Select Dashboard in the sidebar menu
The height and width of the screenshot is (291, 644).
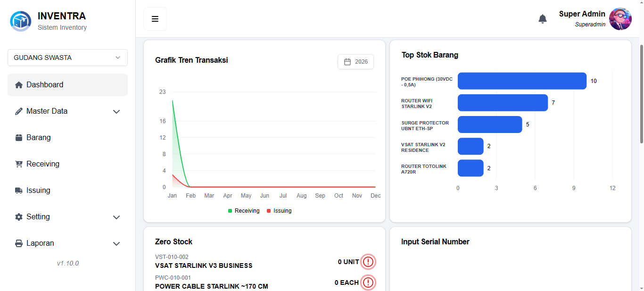(x=45, y=84)
